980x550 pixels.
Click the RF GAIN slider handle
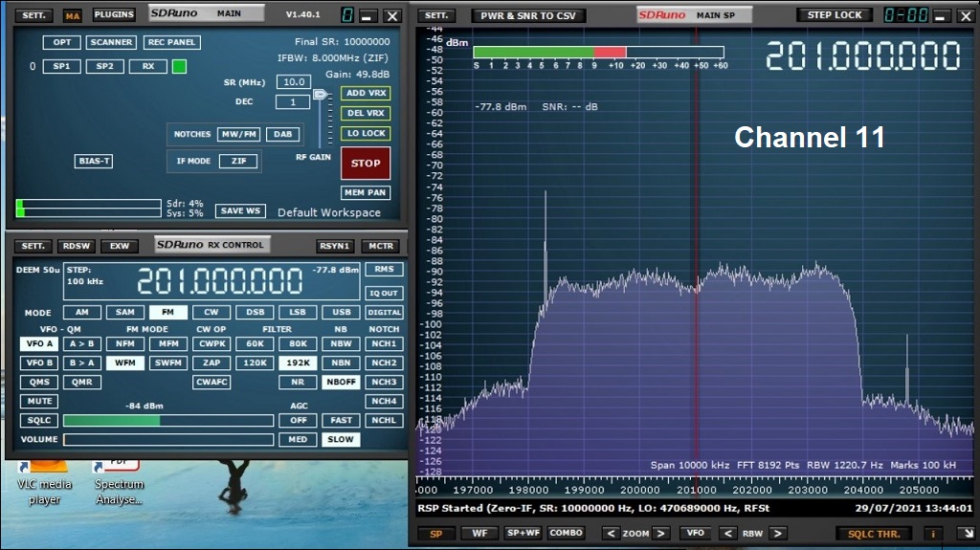pos(320,95)
